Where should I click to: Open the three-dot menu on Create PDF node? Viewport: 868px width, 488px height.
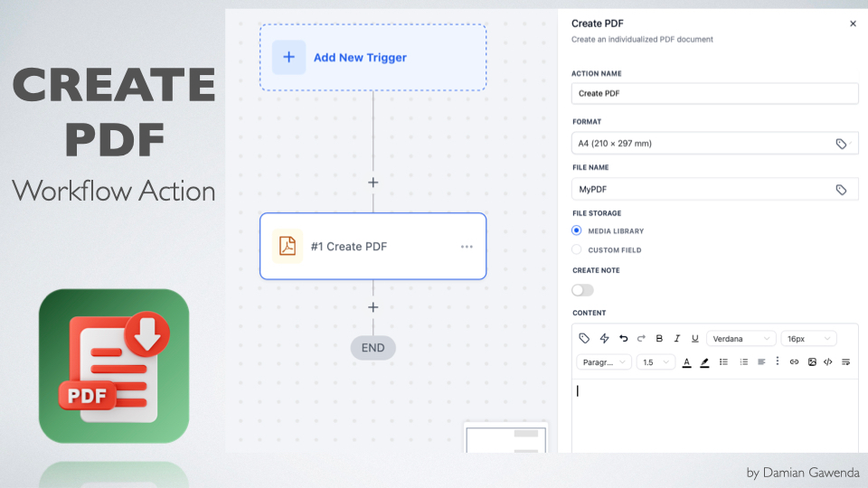(467, 247)
